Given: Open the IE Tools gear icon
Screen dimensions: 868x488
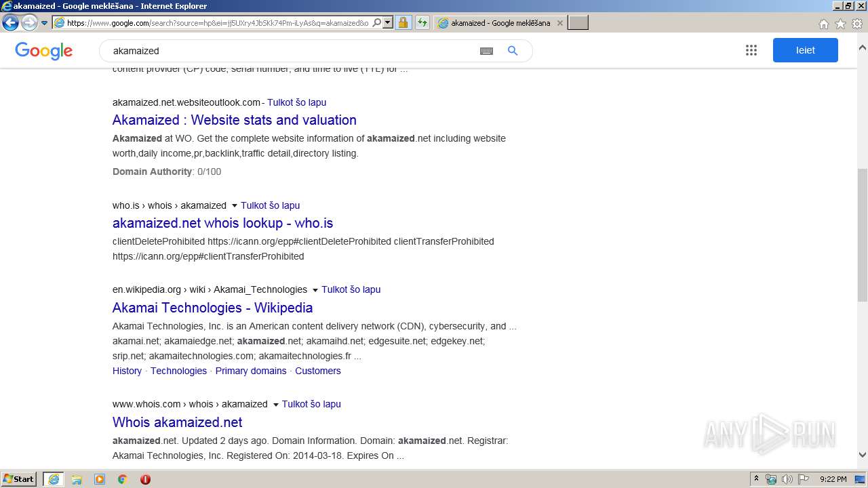Looking at the screenshot, I should pyautogui.click(x=857, y=24).
